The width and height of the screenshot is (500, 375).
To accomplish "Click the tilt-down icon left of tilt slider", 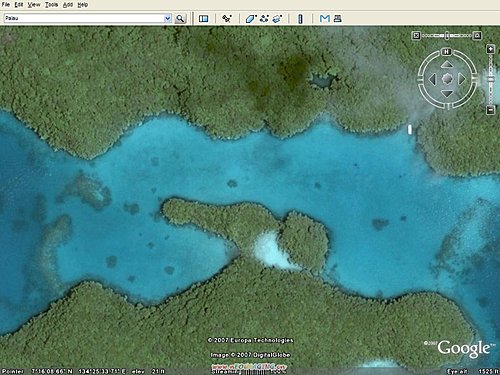I will [x=416, y=35].
